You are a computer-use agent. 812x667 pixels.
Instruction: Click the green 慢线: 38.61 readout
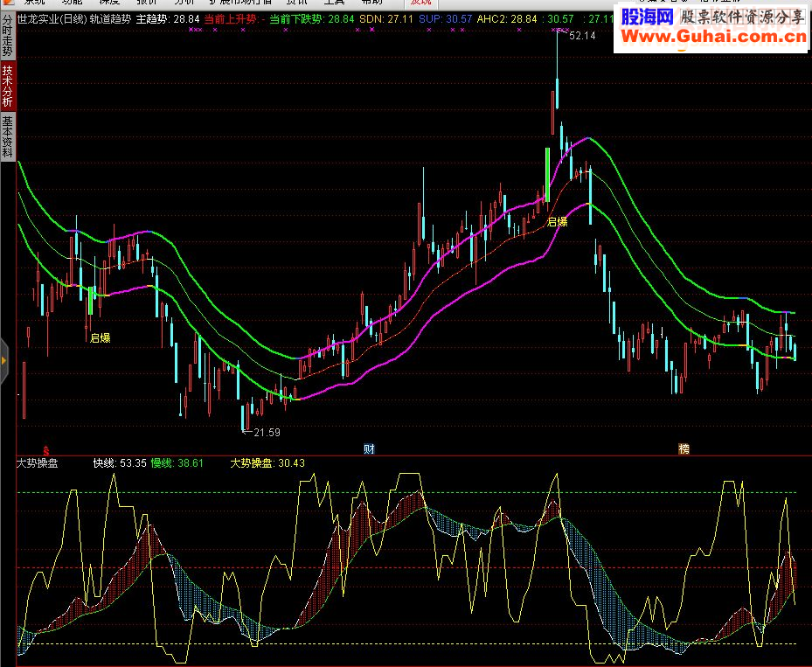[177, 463]
